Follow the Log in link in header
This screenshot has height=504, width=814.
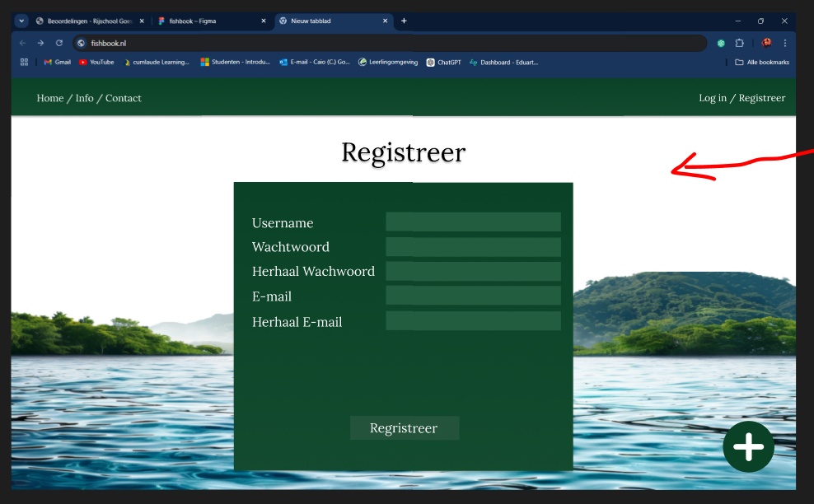[713, 98]
